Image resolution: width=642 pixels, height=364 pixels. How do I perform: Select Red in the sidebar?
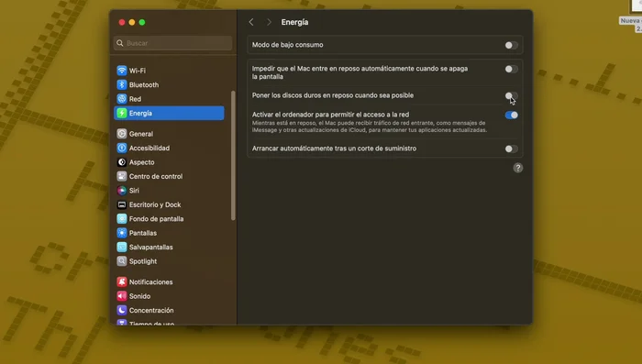pos(169,99)
